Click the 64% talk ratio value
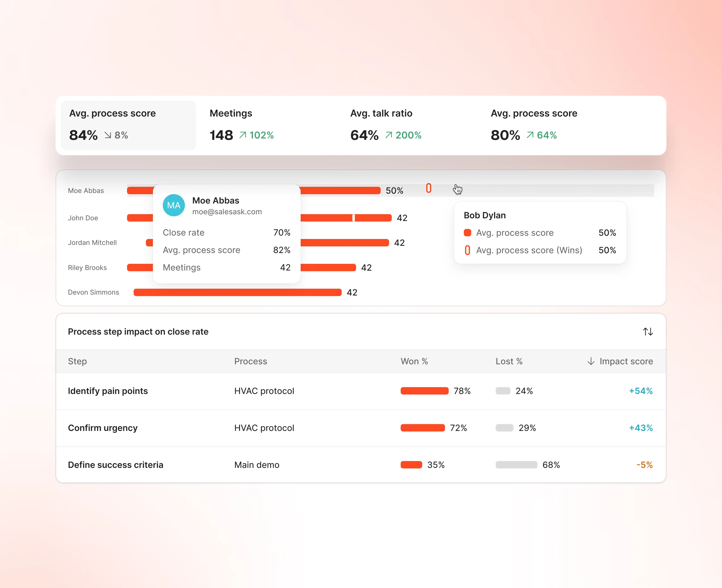Screen dimensions: 722x588 tap(364, 135)
